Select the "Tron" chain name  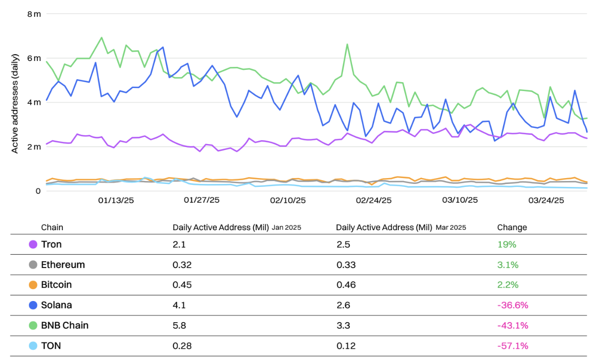click(x=52, y=244)
